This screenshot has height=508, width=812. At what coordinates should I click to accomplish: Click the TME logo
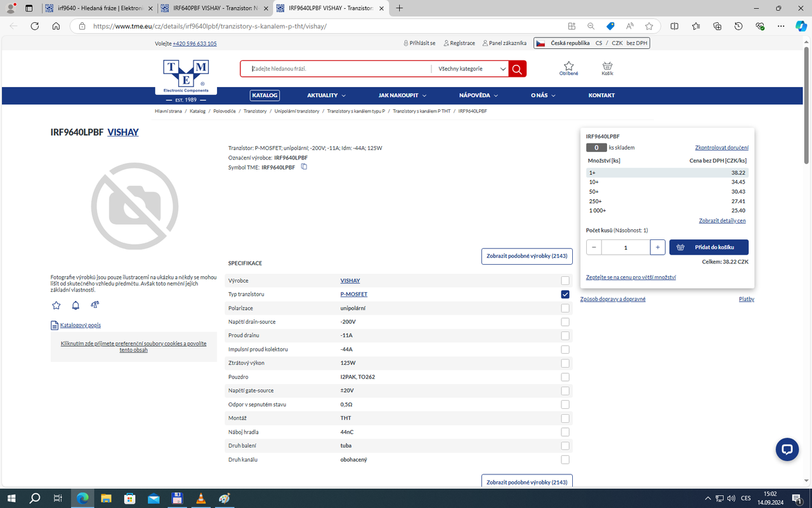186,76
